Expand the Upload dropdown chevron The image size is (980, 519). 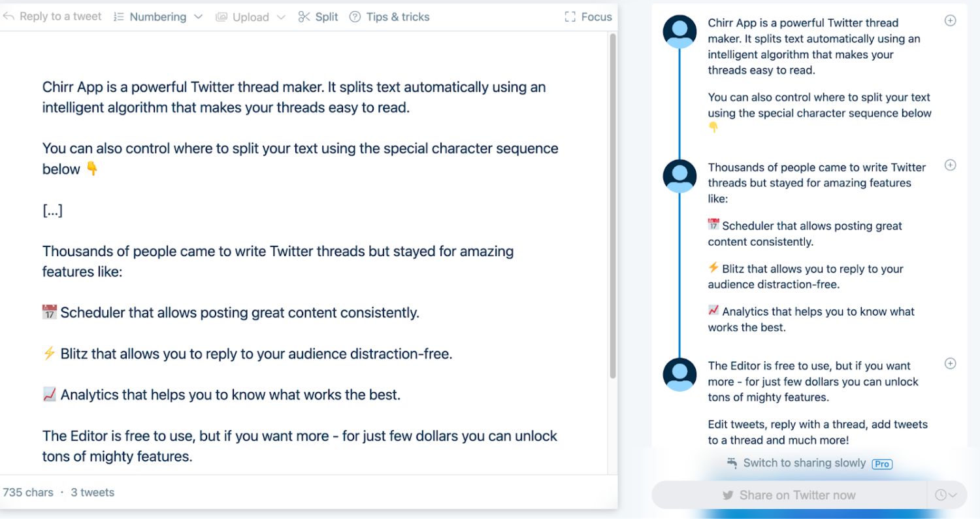pyautogui.click(x=282, y=16)
